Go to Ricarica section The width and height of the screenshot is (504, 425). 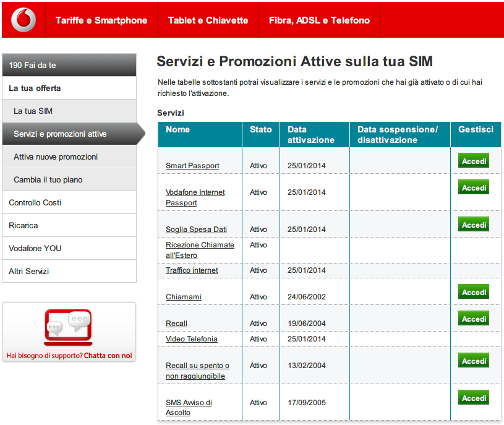69,225
